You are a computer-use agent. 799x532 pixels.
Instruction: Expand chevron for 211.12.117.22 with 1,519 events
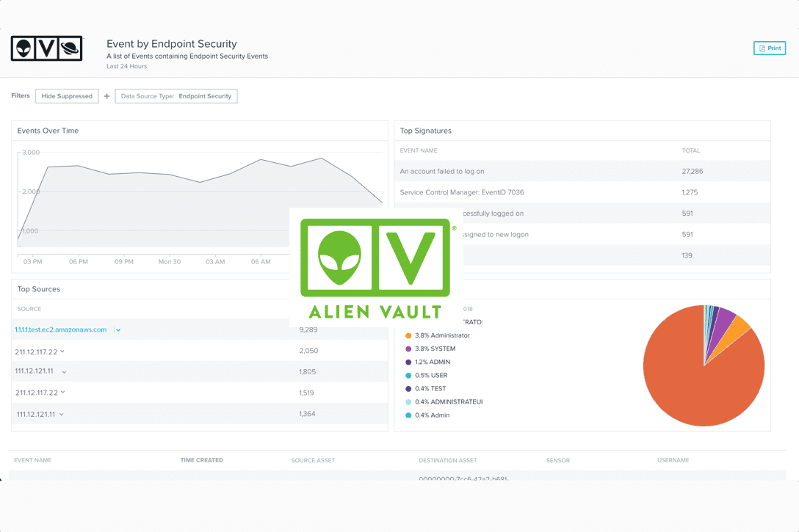tap(62, 392)
